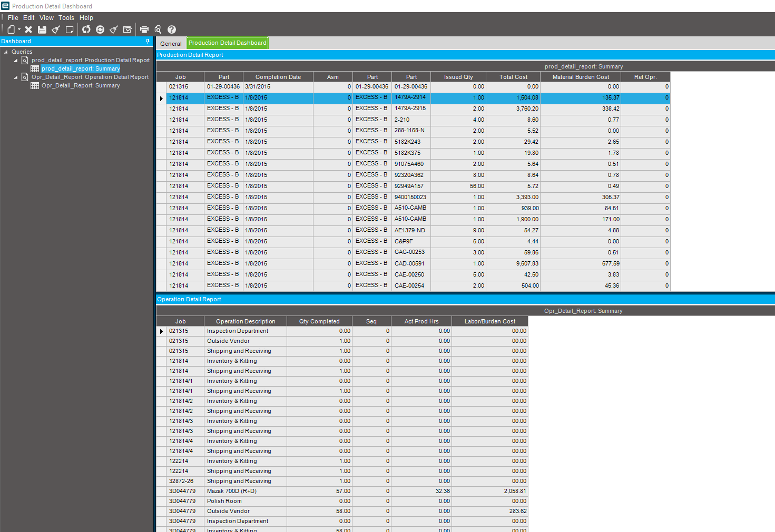The height and width of the screenshot is (532, 775).
Task: Open the Help menu
Action: coord(86,18)
